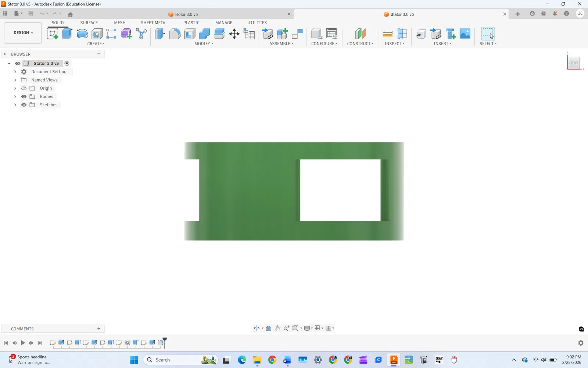The height and width of the screenshot is (368, 588).
Task: Open the configuration table icon
Action: click(332, 34)
